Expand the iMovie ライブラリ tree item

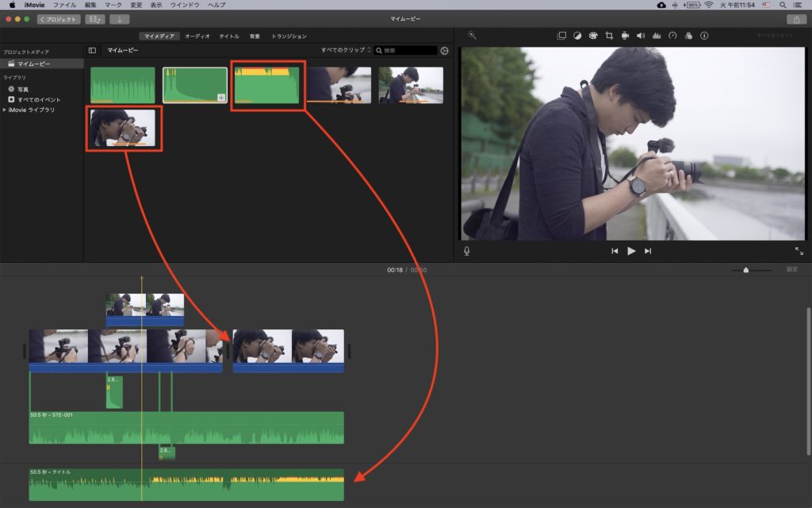[5, 110]
